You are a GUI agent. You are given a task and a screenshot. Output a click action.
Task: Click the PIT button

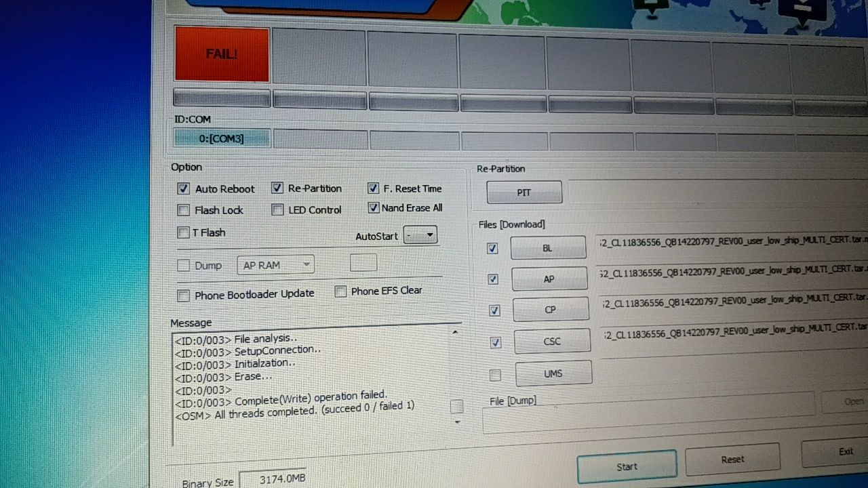524,192
